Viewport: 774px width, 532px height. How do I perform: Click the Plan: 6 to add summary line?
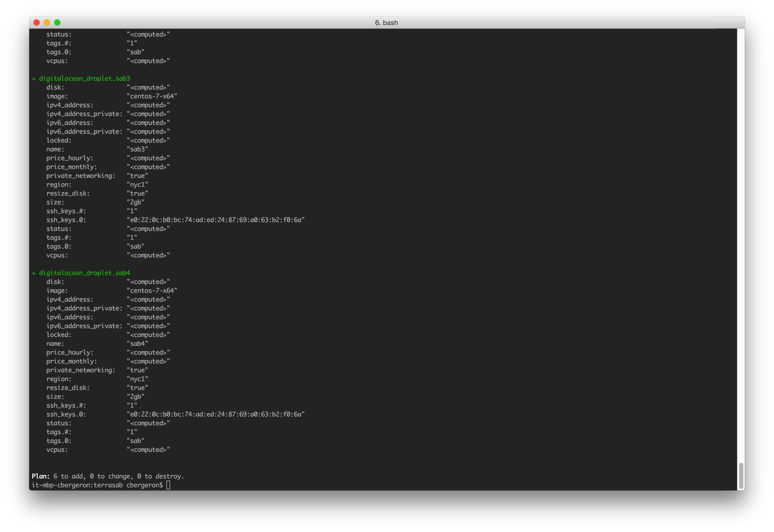coord(107,476)
